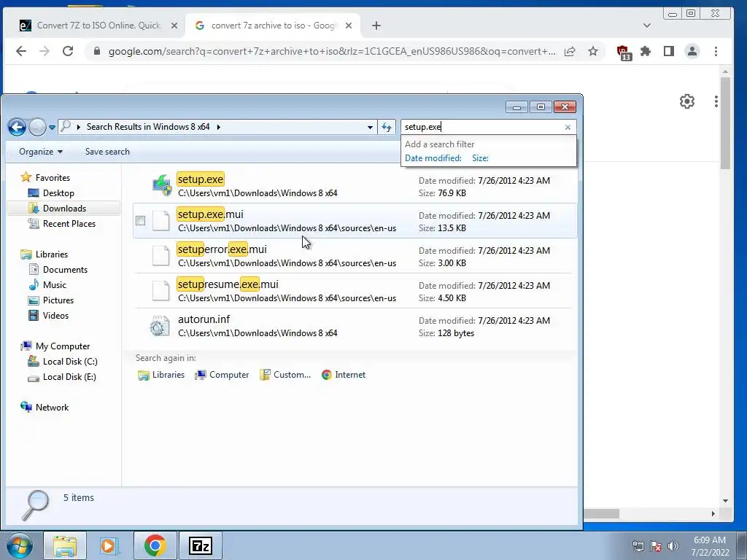
Task: Open Chrome profile avatar
Action: [x=692, y=51]
